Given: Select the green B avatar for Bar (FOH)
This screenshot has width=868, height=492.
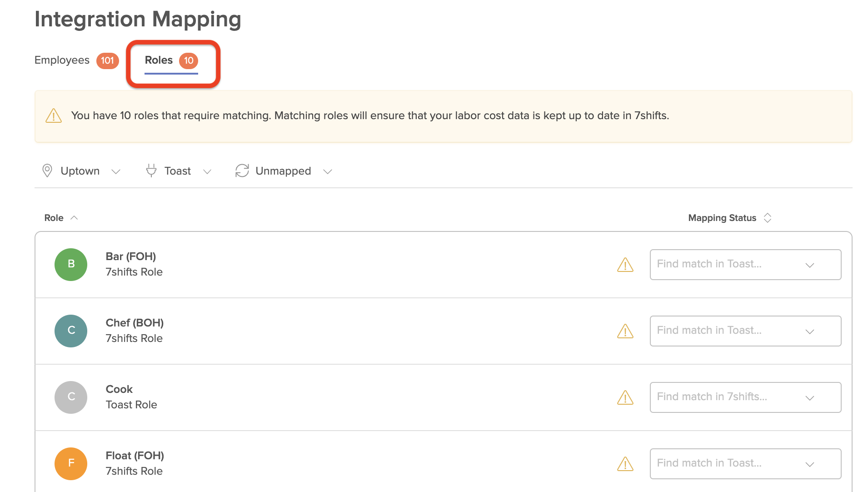Looking at the screenshot, I should (x=70, y=264).
